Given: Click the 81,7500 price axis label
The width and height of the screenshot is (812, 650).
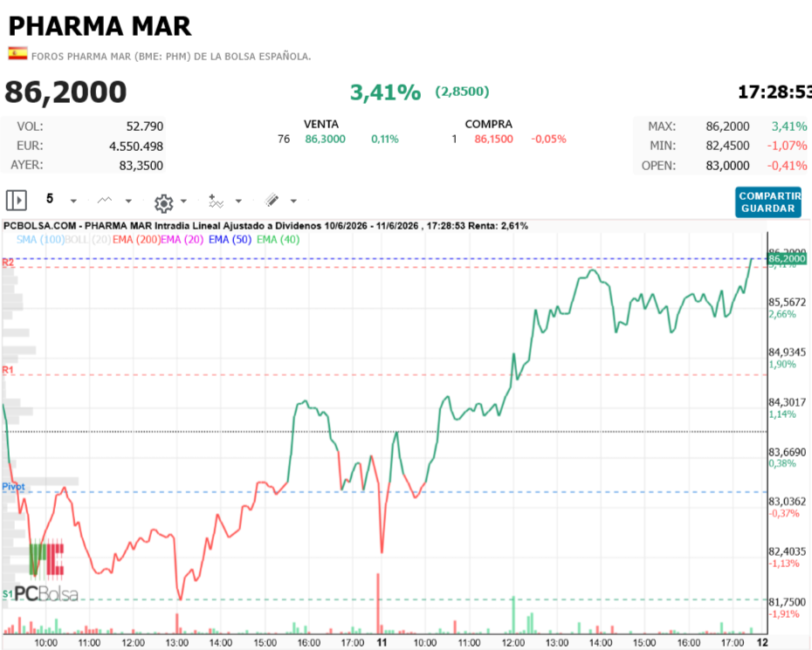Looking at the screenshot, I should click(x=788, y=602).
